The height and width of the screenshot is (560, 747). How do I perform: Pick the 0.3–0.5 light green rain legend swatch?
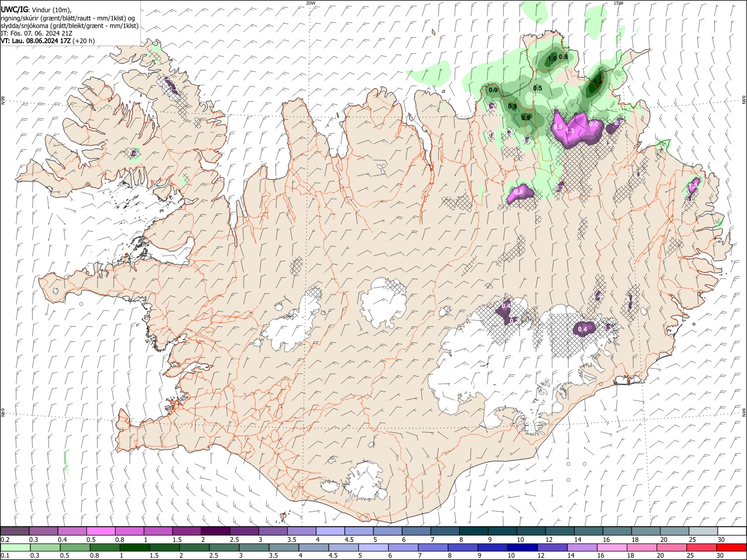(45, 548)
